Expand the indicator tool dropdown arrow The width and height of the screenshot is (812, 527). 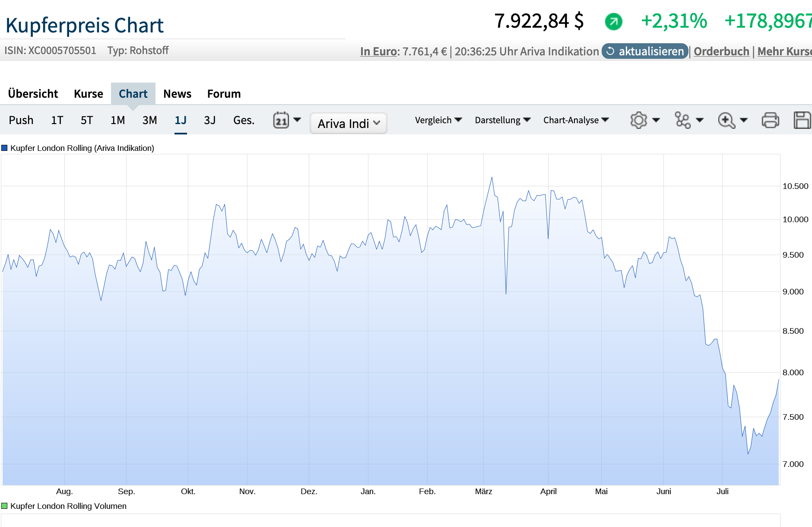700,120
